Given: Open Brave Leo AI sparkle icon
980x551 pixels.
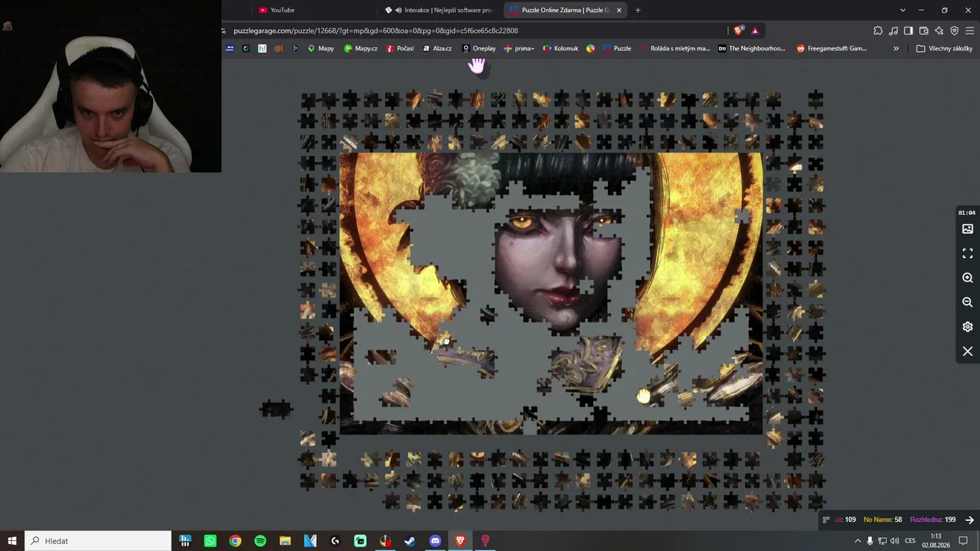Looking at the screenshot, I should tap(939, 31).
